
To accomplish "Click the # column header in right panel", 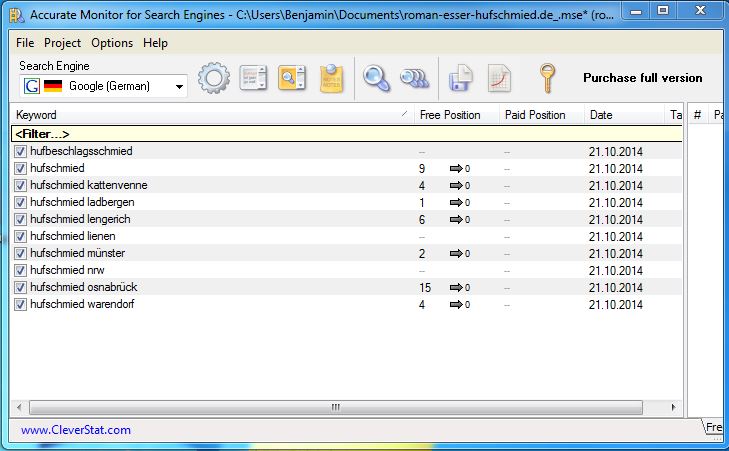I will pos(697,115).
